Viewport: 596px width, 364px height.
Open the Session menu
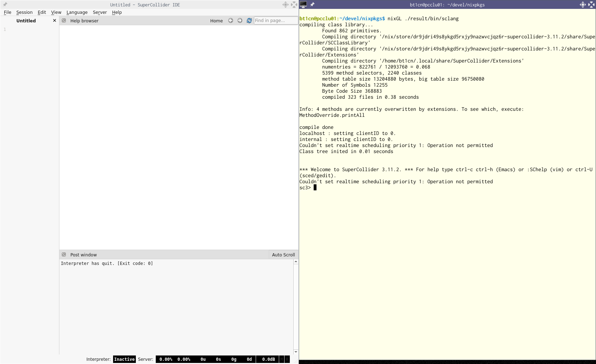(24, 12)
